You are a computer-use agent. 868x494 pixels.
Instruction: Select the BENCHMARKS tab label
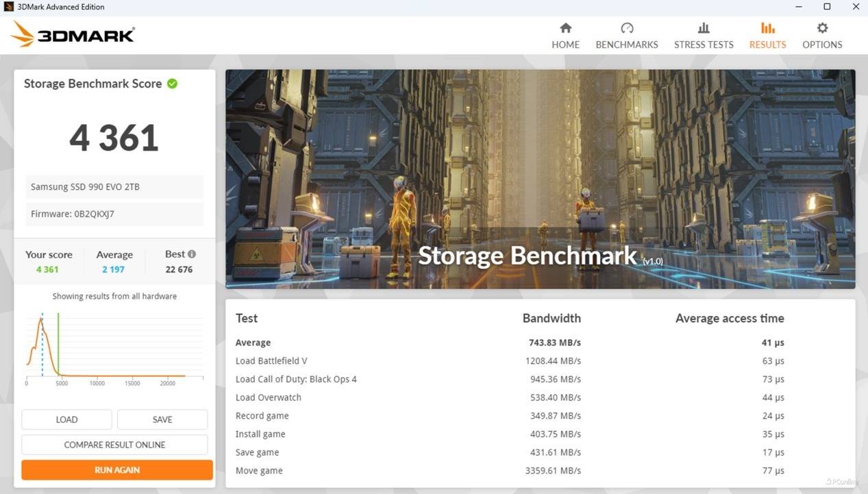click(x=627, y=45)
